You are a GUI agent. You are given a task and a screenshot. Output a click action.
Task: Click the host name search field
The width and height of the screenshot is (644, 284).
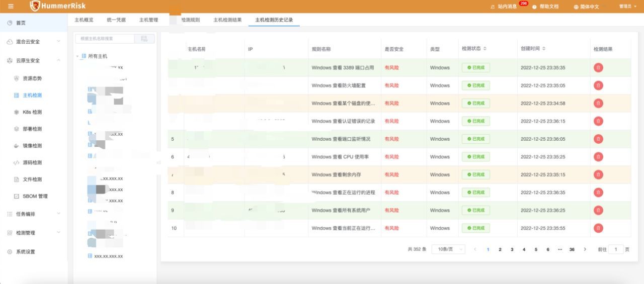105,39
